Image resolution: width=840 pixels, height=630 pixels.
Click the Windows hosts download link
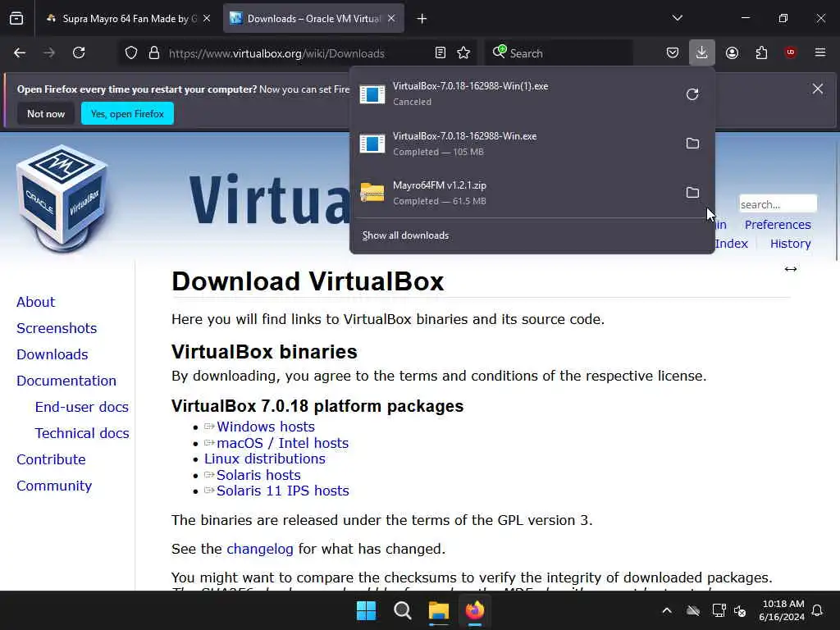point(266,427)
